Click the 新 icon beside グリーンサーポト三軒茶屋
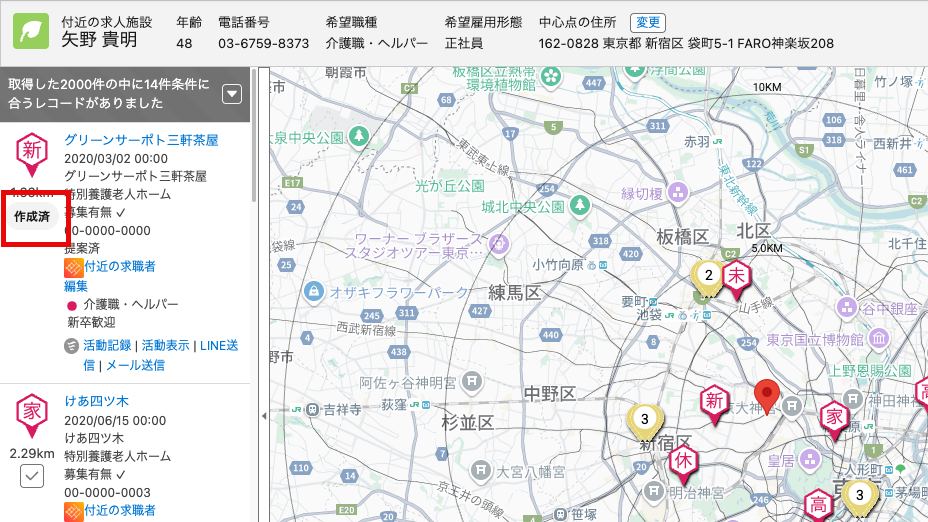This screenshot has height=522, width=928. [x=32, y=151]
